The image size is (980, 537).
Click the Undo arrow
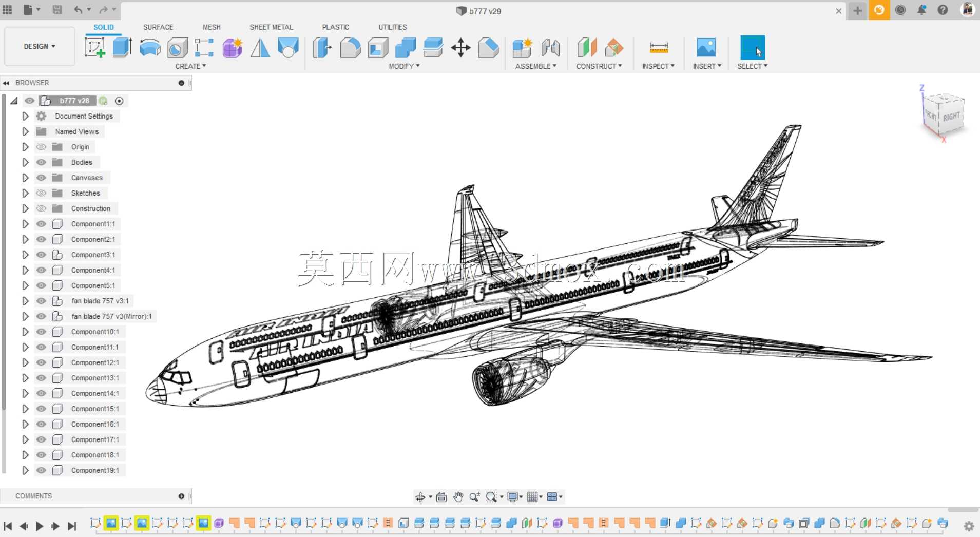78,9
